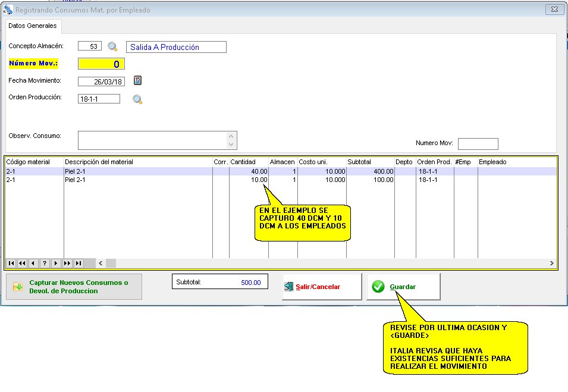Click the Orden Producción search magnifier

[x=137, y=99]
